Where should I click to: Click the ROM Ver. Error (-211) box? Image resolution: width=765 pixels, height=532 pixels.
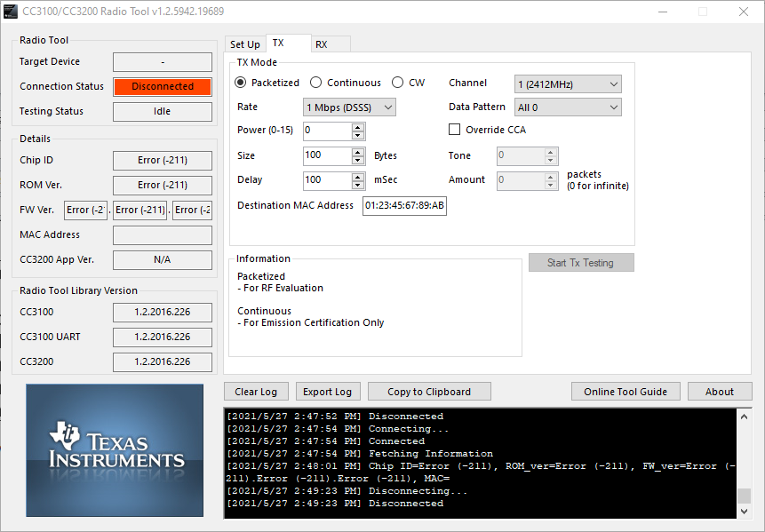point(163,186)
